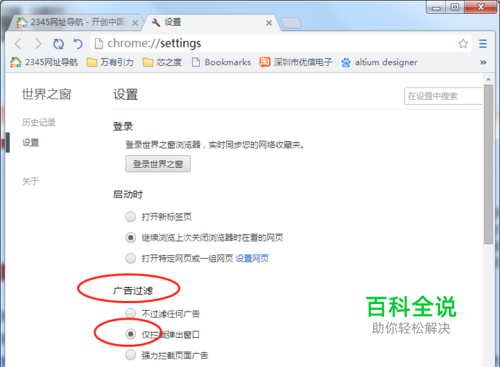This screenshot has width=500, height=367.
Task: Select 打开新标签页 radio option
Action: pyautogui.click(x=130, y=217)
